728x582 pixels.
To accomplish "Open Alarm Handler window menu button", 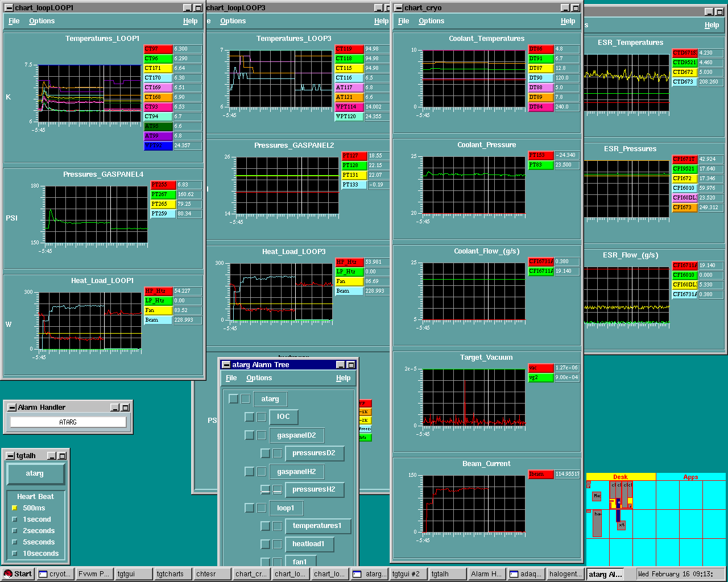I will 11,408.
